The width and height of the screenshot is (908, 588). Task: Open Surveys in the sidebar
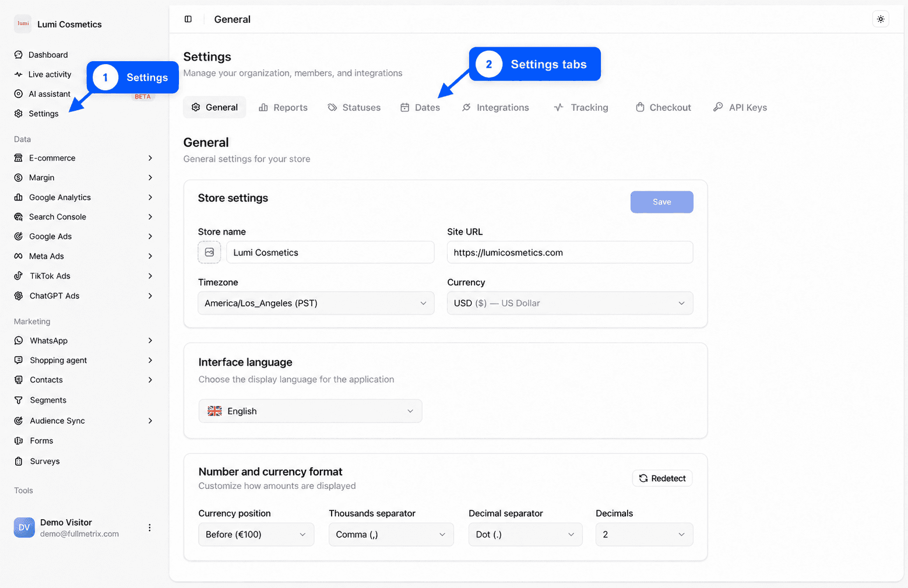[45, 462]
